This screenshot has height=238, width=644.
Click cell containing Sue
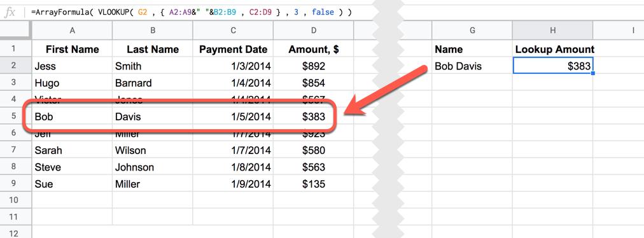click(x=72, y=184)
